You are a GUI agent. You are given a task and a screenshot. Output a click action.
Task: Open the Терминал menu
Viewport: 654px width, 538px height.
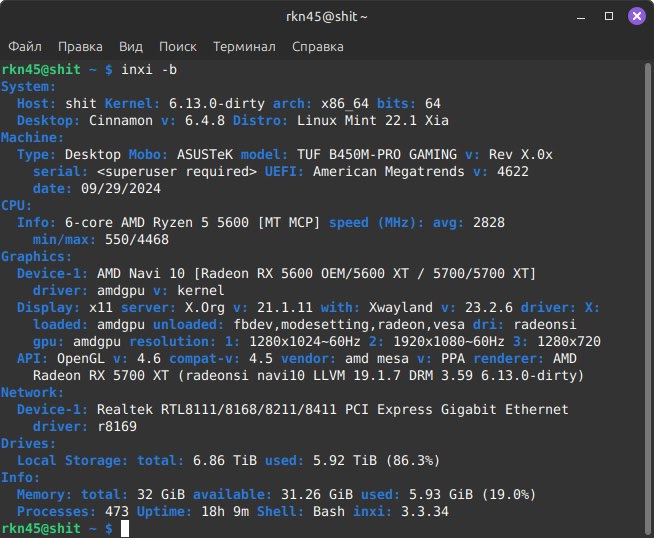coord(244,47)
